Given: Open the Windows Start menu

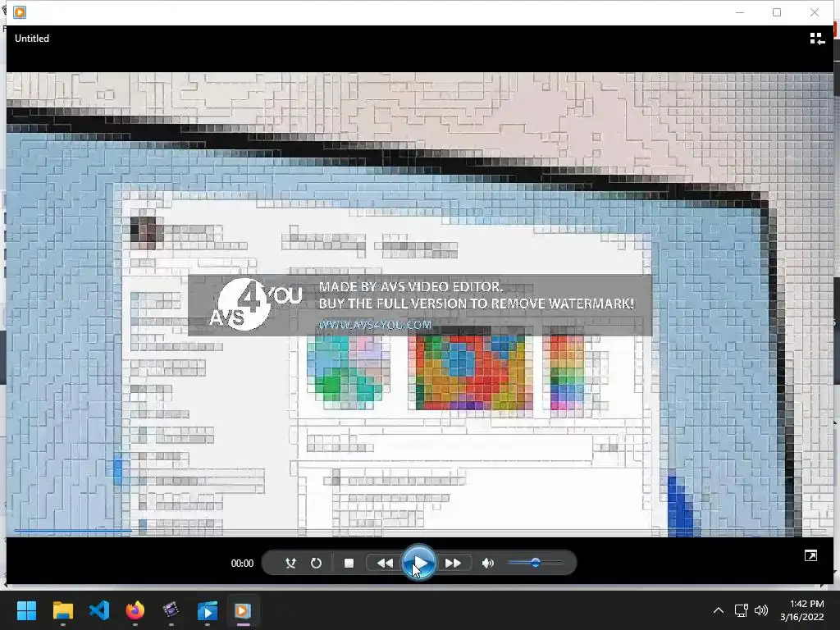Looking at the screenshot, I should click(x=26, y=610).
